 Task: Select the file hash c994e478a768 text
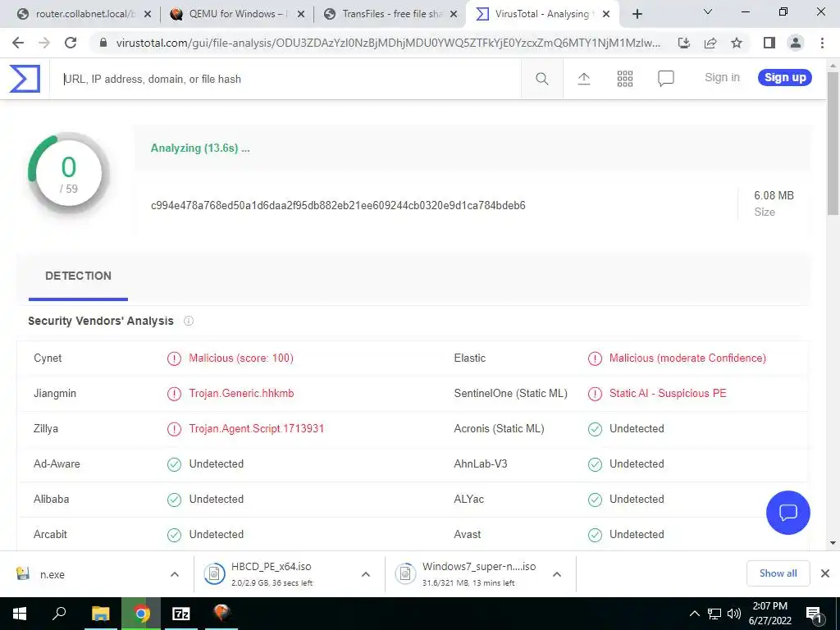[338, 206]
